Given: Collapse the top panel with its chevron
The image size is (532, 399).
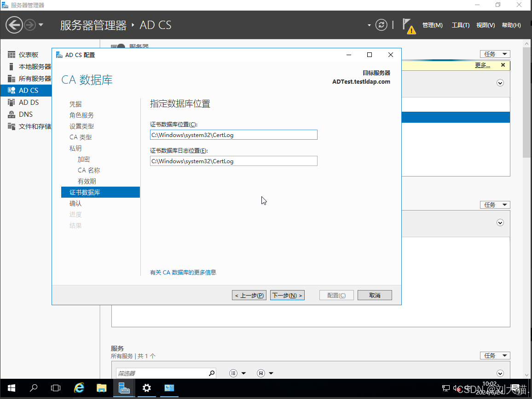Looking at the screenshot, I should (500, 83).
